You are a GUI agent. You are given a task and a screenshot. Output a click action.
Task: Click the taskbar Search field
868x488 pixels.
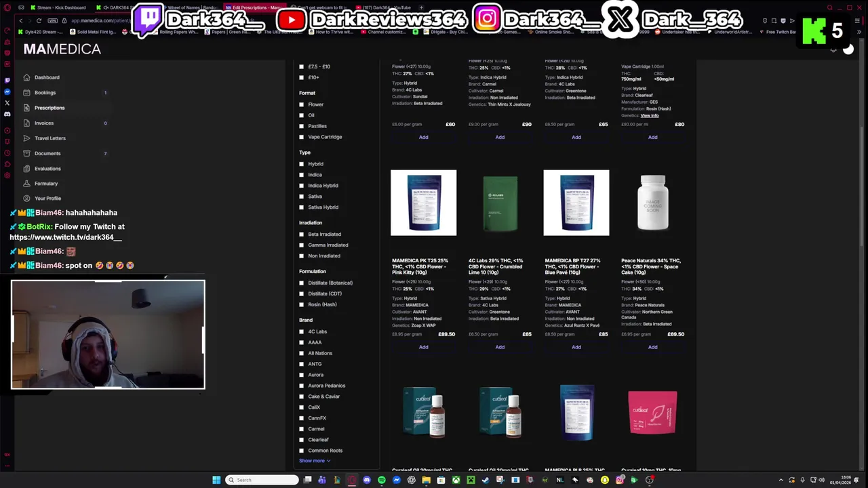coord(262,480)
